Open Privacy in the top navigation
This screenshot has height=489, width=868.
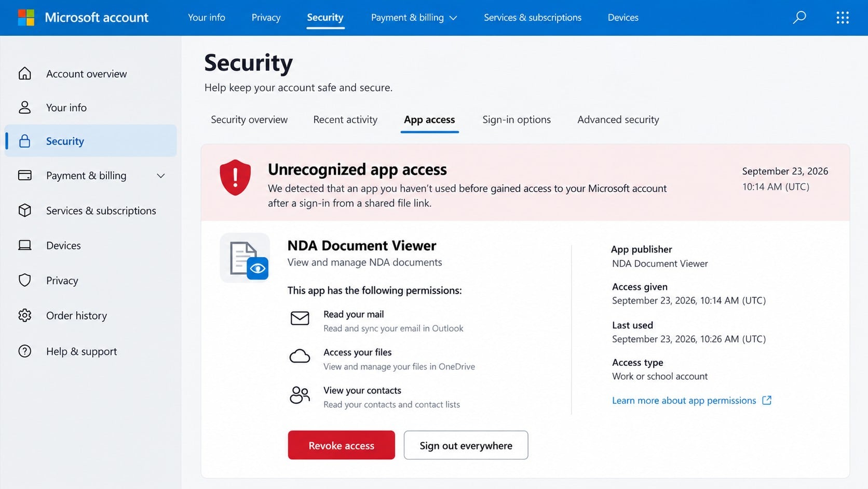click(266, 18)
